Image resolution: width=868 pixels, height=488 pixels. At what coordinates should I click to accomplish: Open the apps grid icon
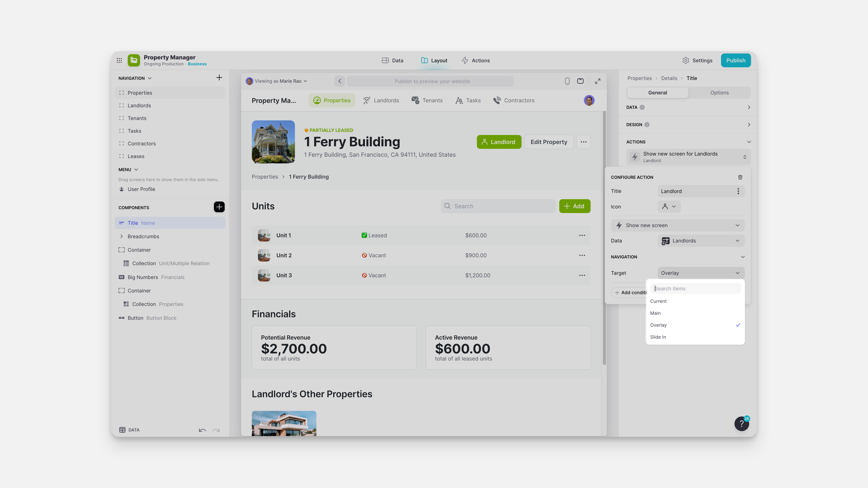pyautogui.click(x=119, y=60)
